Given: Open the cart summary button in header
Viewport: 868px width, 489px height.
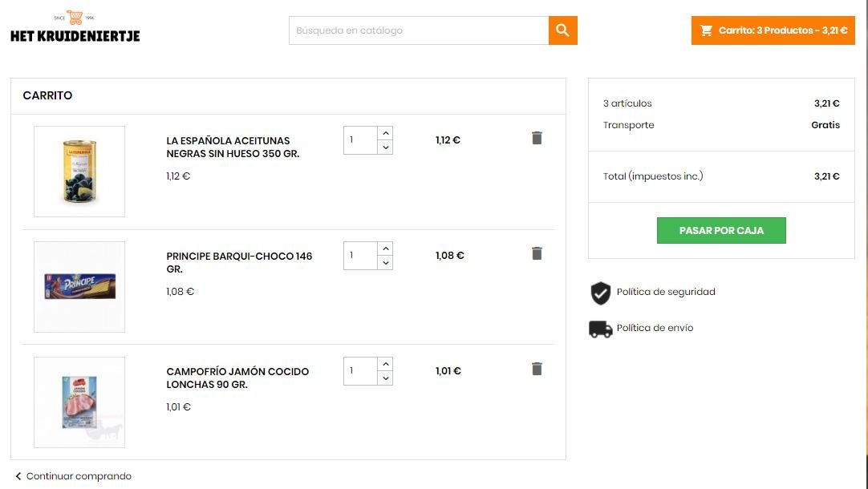Looking at the screenshot, I should [x=773, y=30].
